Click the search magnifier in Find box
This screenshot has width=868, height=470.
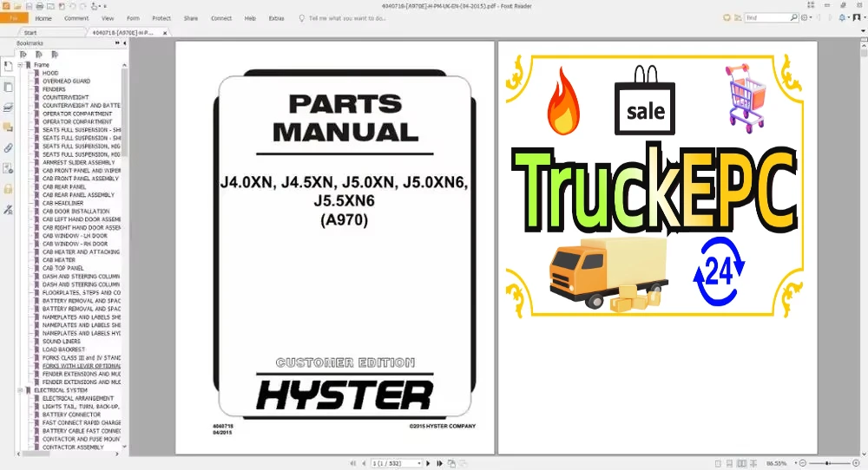coord(794,17)
